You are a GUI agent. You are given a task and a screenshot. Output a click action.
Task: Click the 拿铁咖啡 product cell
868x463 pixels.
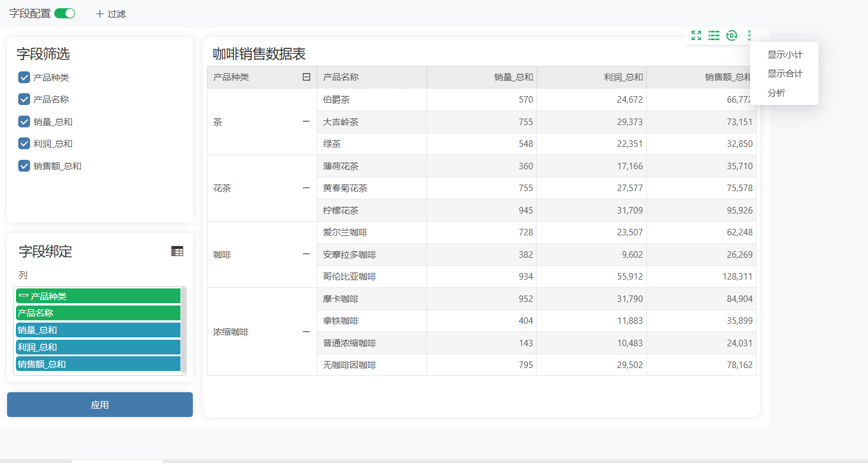click(x=371, y=321)
